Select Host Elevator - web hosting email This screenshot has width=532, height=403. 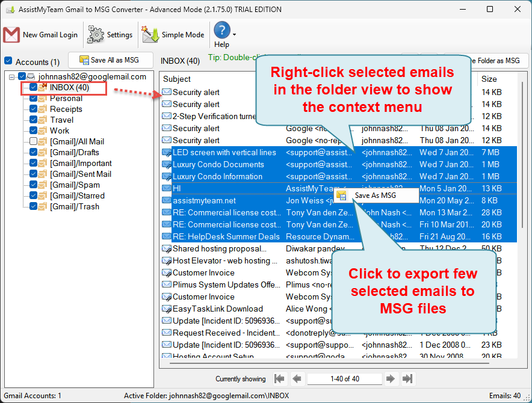pos(224,261)
